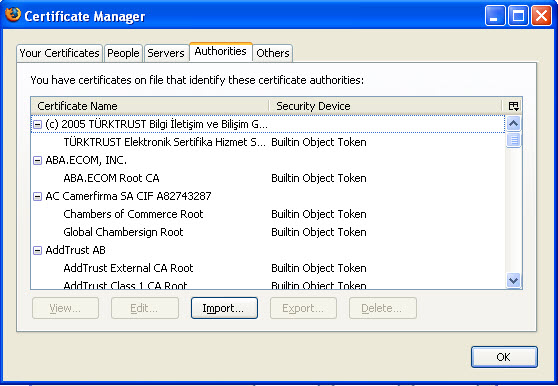Collapse the ABA.ECOM, INC. group
This screenshot has width=558, height=386.
(x=37, y=160)
